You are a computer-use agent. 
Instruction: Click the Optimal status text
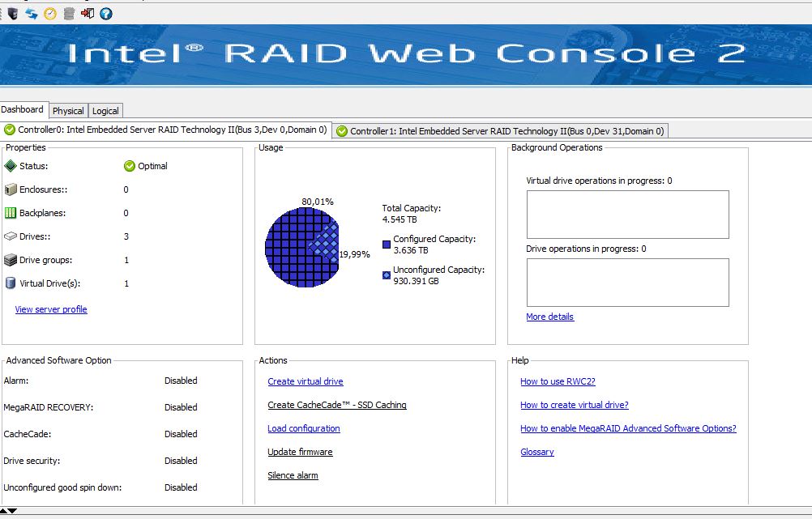[153, 166]
